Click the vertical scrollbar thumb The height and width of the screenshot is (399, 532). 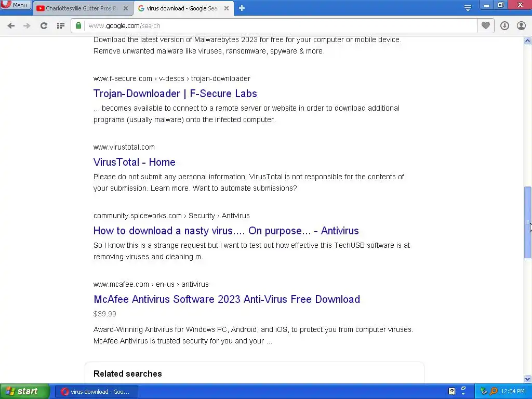527,222
